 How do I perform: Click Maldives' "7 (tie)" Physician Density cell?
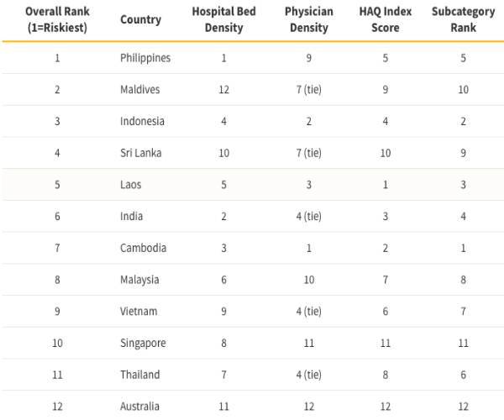(x=309, y=90)
